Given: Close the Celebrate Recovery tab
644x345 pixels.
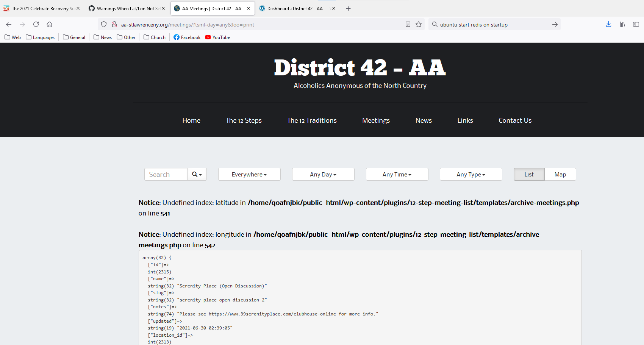Looking at the screenshot, I should (78, 8).
